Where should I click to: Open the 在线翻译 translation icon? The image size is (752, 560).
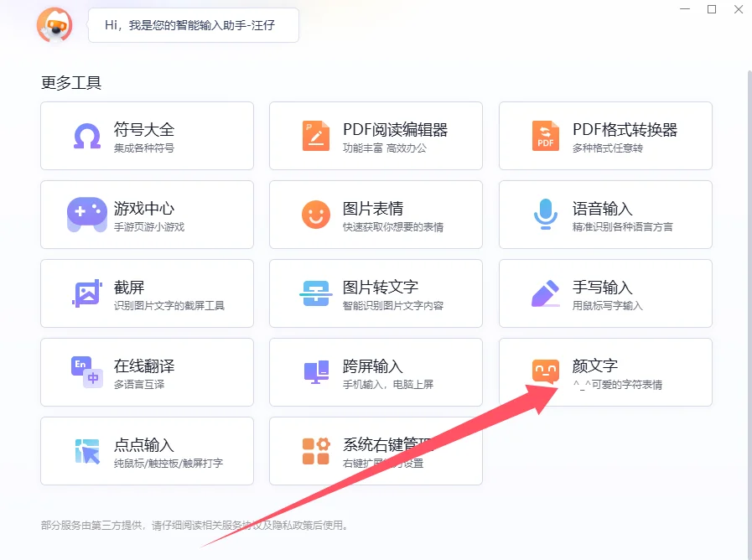pos(87,372)
